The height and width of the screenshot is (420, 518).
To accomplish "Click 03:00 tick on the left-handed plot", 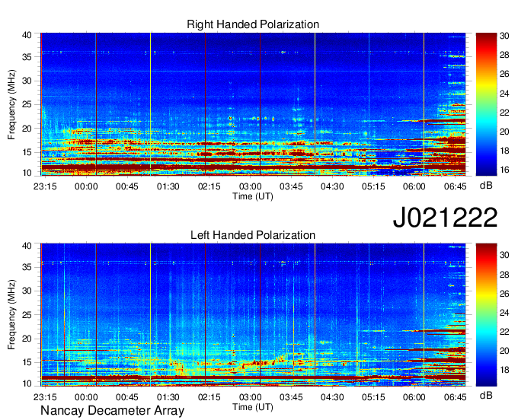I will point(250,397).
